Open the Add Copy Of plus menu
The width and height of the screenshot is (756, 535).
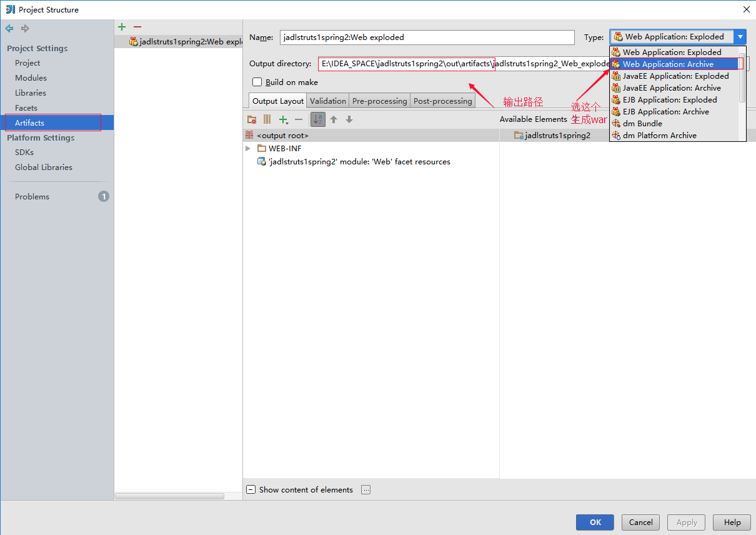284,119
